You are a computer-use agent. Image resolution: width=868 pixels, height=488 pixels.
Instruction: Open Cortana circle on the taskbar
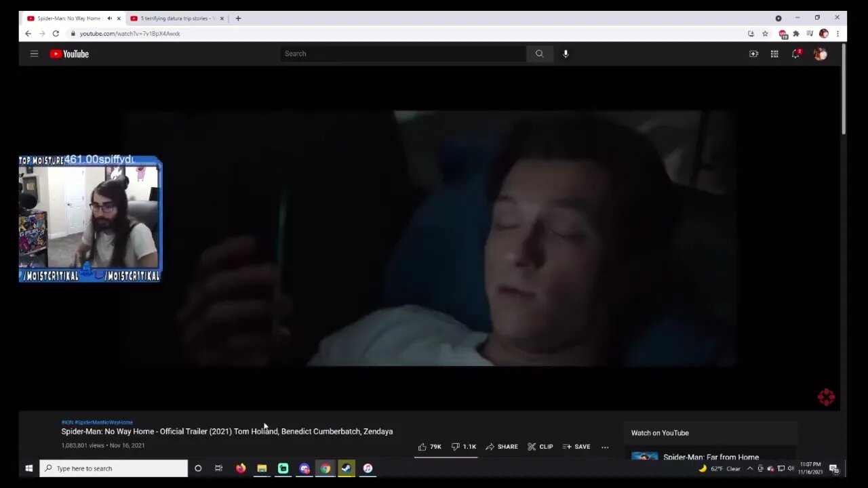(198, 468)
